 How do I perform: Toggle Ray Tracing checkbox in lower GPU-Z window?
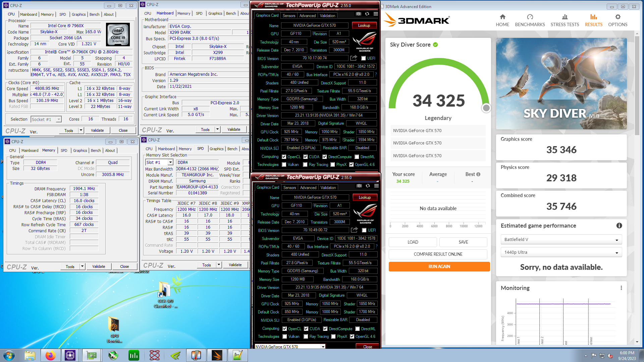pos(306,337)
